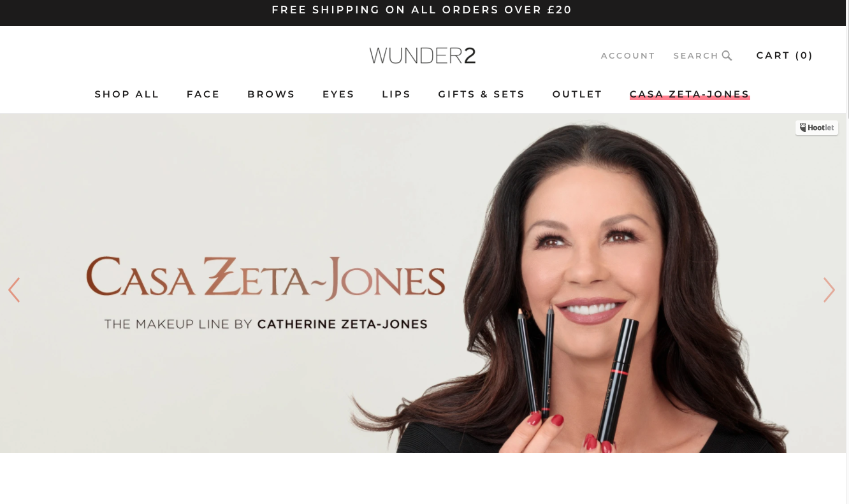Open the CASA ZETA-JONES tab
This screenshot has height=504, width=849.
pyautogui.click(x=690, y=94)
